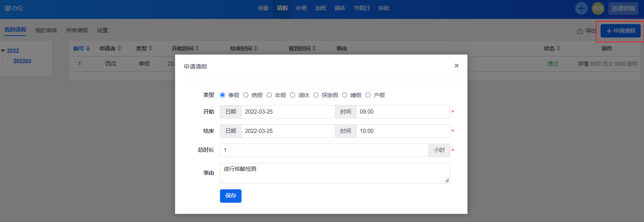Close the 申请请假 dialog
Viewport: 644px width, 222px height.
[457, 66]
